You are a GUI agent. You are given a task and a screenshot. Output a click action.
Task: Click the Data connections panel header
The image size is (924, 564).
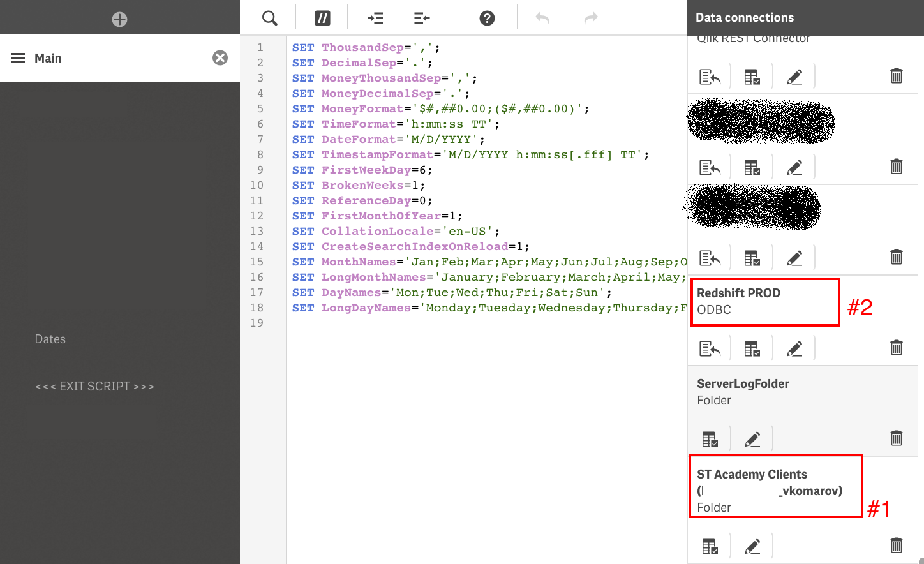click(x=805, y=18)
